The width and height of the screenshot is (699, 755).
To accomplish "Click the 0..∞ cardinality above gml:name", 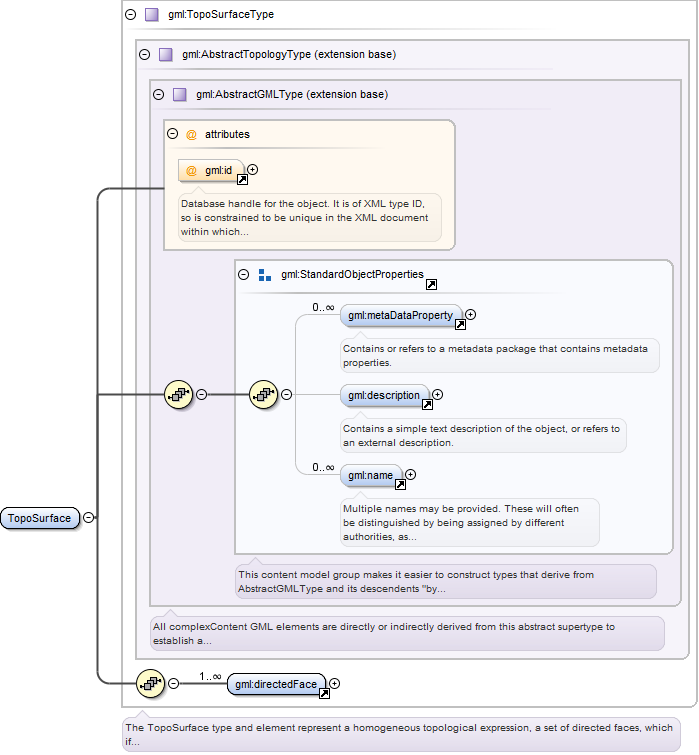I will tap(323, 467).
